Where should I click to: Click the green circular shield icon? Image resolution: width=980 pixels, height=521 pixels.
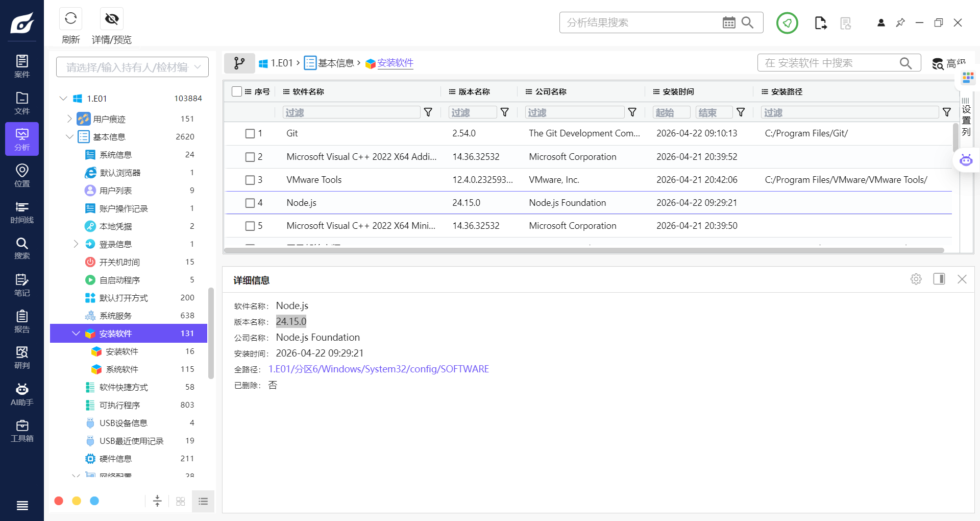click(787, 23)
